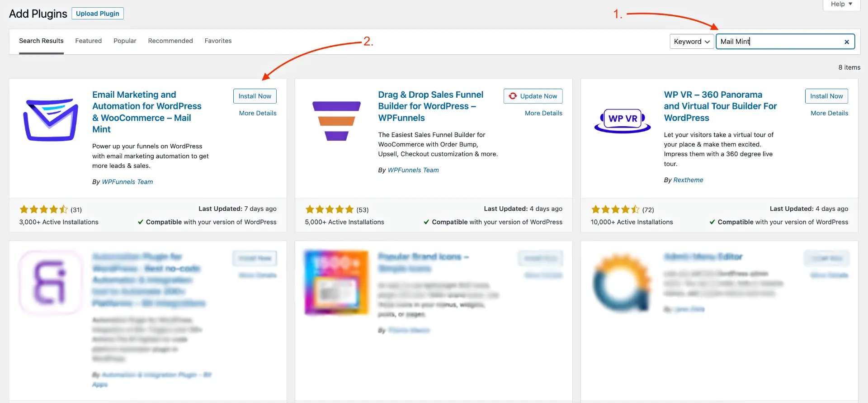Click the WPFunnels compatibility checkmark icon
The image size is (868, 403).
(x=426, y=222)
